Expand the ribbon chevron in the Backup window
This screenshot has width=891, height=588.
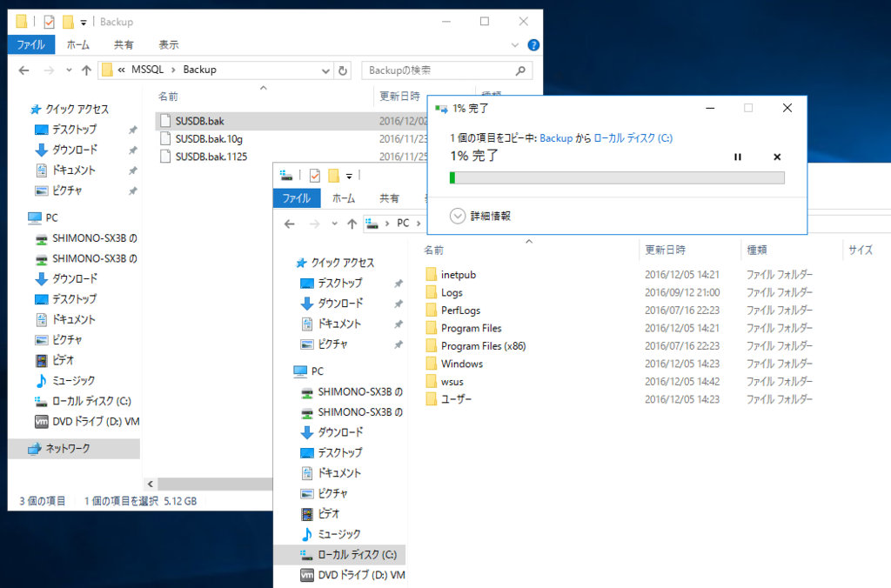tap(515, 45)
